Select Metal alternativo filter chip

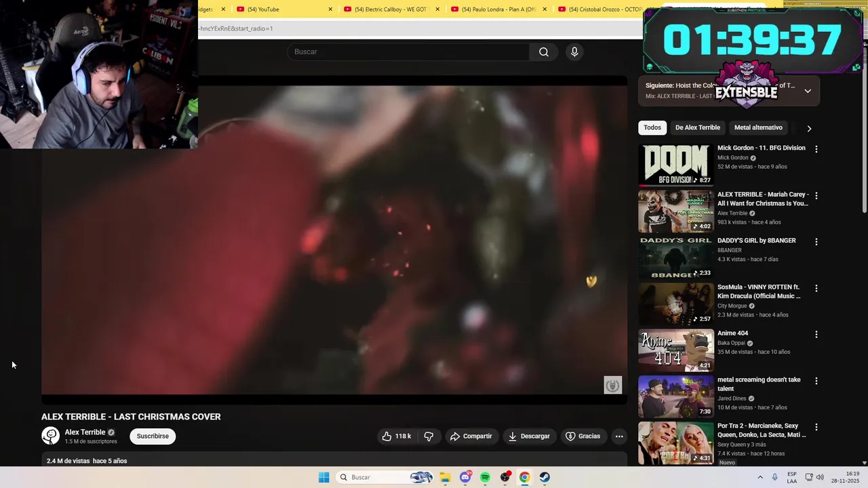758,127
